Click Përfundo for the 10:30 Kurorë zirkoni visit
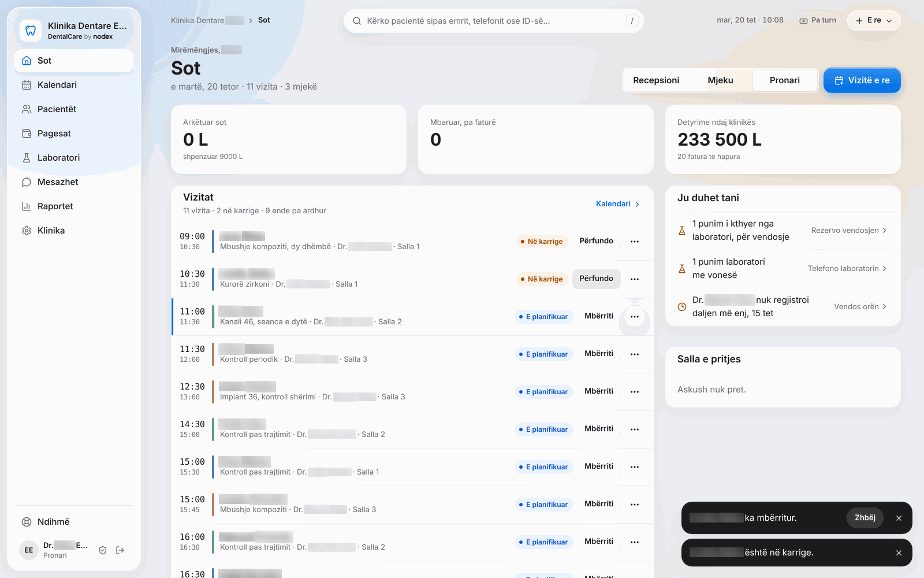Image resolution: width=924 pixels, height=578 pixels. coord(597,279)
